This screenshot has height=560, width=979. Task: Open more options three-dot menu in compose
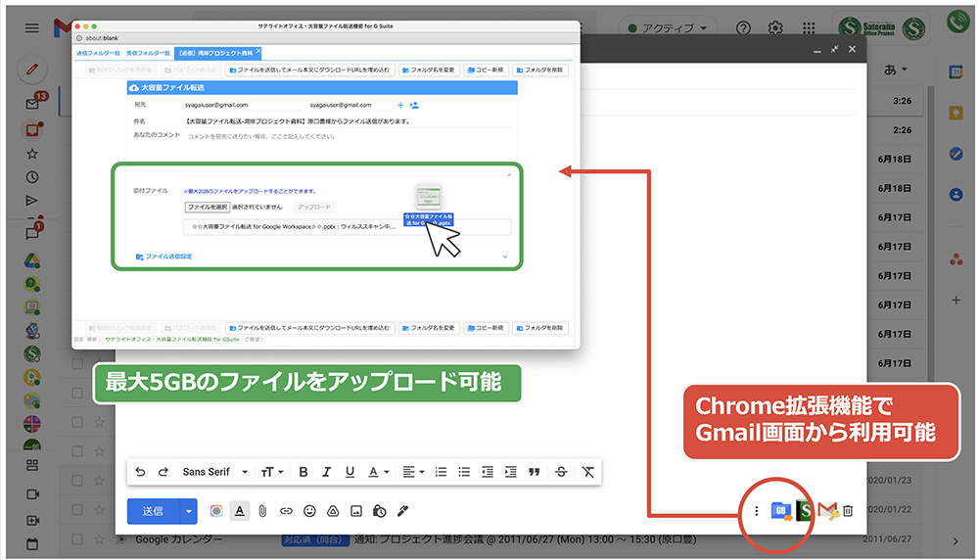(756, 511)
